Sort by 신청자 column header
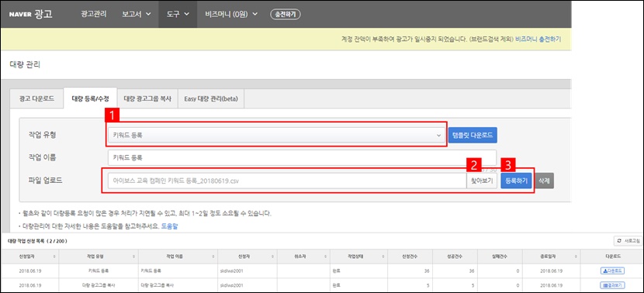Image resolution: width=644 pixels, height=293 pixels. point(248,256)
